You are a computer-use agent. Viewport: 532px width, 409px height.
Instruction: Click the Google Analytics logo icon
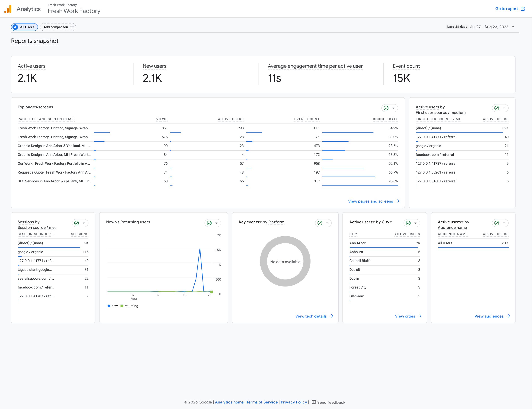point(8,9)
